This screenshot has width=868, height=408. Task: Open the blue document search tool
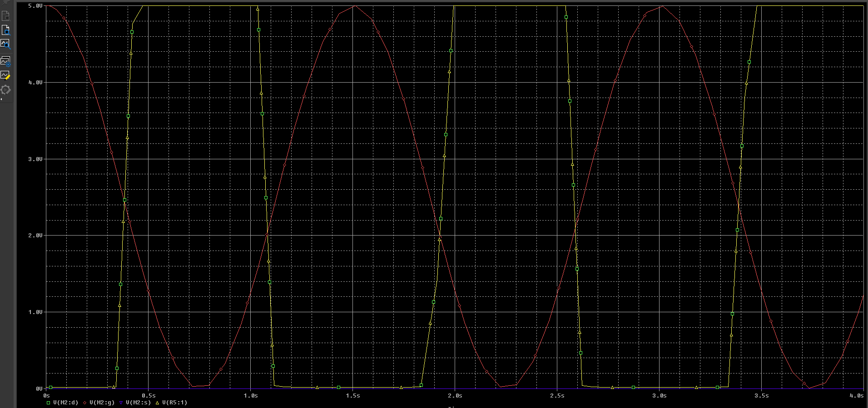coord(6,30)
